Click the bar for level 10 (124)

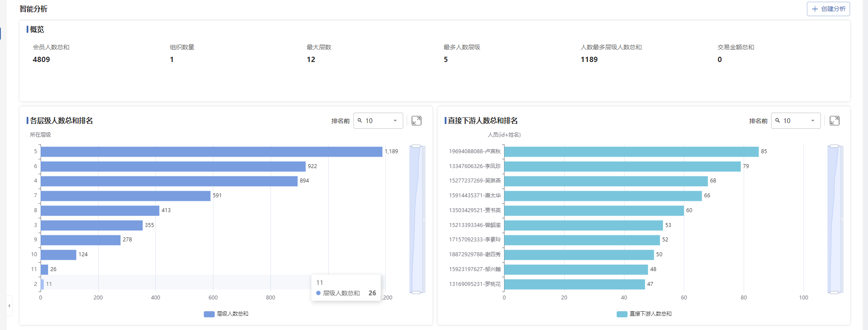point(58,254)
